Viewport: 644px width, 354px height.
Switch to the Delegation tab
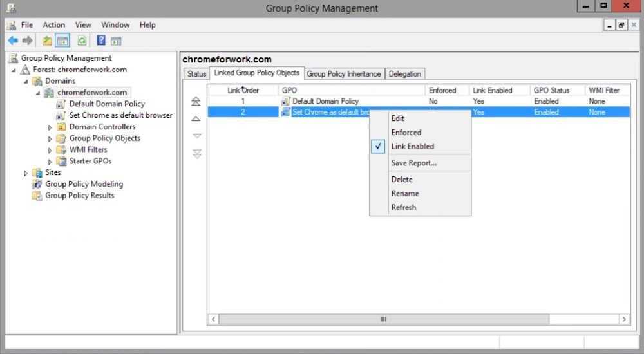404,73
